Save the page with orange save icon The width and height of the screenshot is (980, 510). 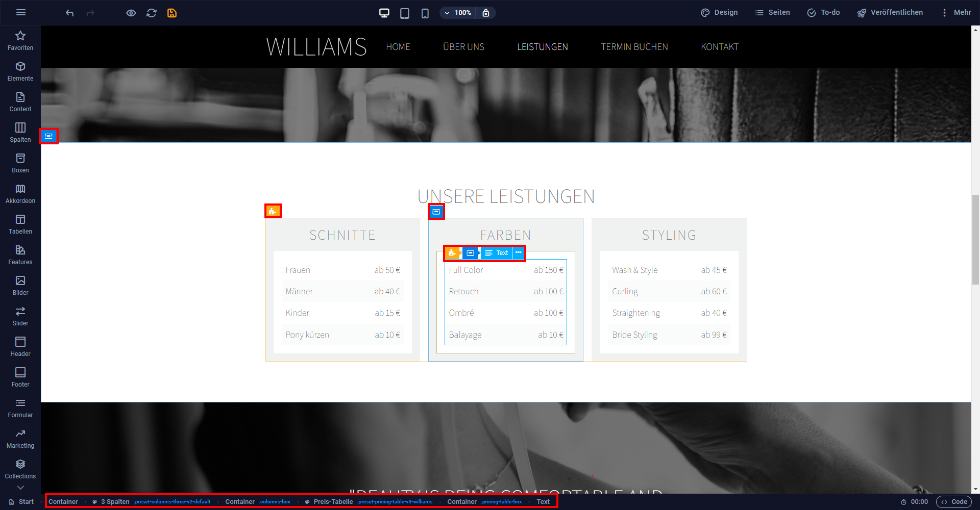tap(172, 13)
